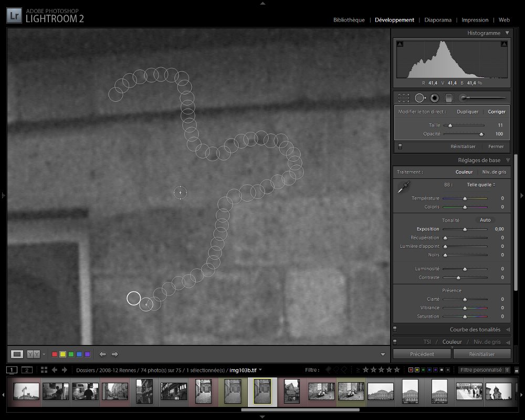Select the Spot Removal tool icon
Viewport: 525px width, 420px height.
420,98
